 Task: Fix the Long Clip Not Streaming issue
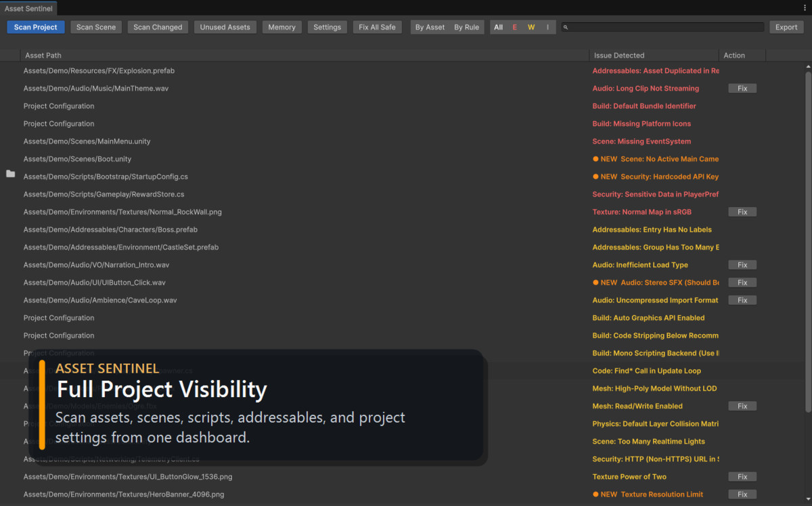point(742,89)
